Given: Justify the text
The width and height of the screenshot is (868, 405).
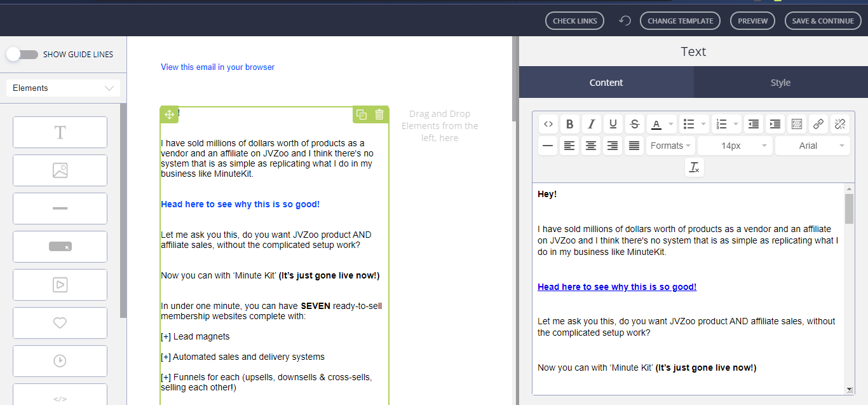Looking at the screenshot, I should [x=634, y=146].
